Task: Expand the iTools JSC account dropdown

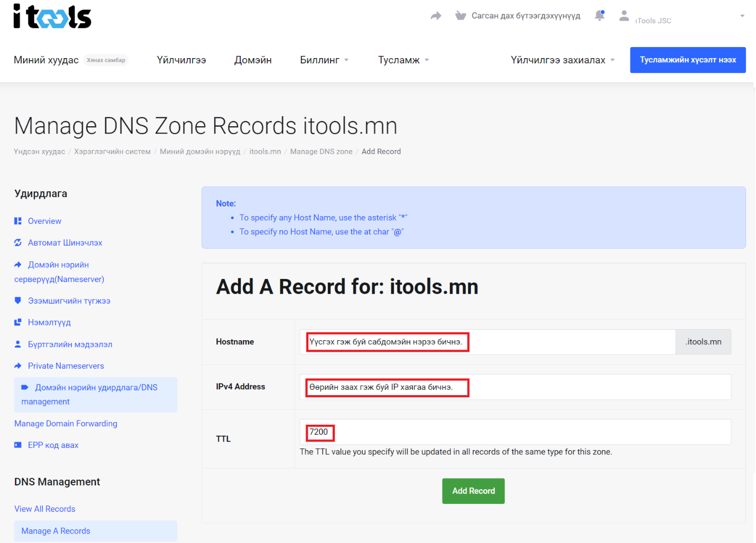Action: click(x=742, y=16)
